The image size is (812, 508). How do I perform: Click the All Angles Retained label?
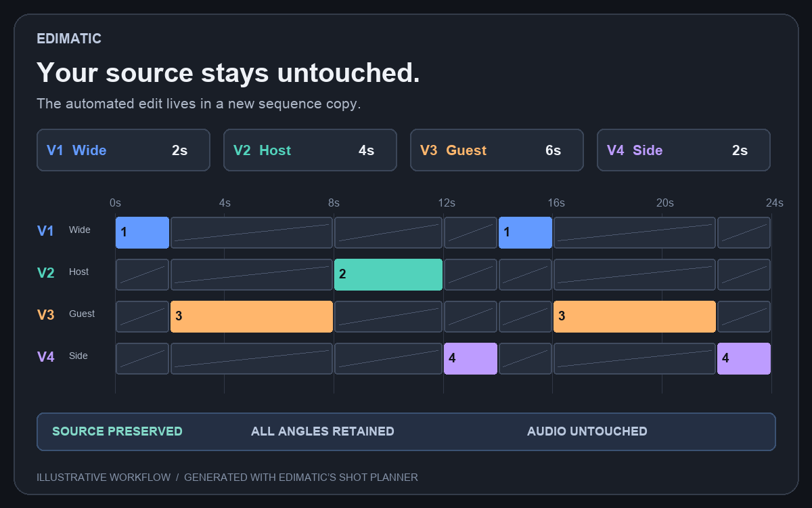coord(323,431)
